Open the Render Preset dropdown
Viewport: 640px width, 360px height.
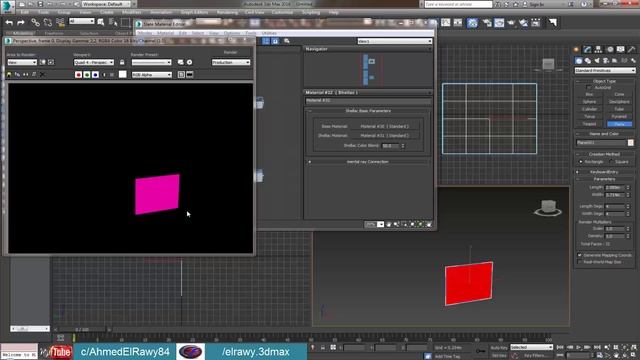coord(151,62)
